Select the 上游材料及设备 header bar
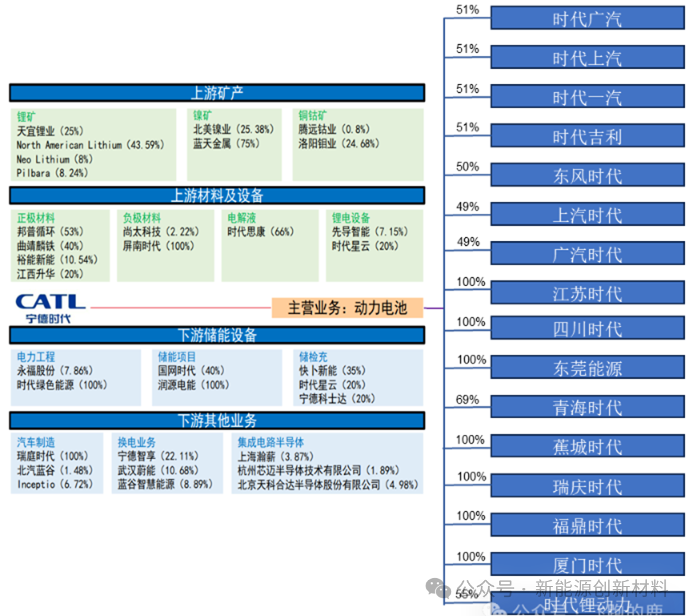 [x=217, y=195]
